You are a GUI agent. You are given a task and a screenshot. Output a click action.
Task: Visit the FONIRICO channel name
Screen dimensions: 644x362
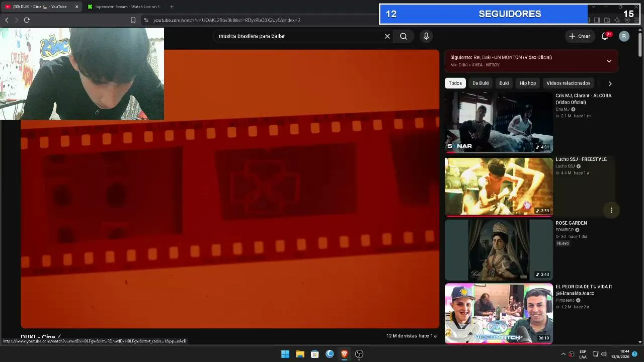click(x=565, y=230)
